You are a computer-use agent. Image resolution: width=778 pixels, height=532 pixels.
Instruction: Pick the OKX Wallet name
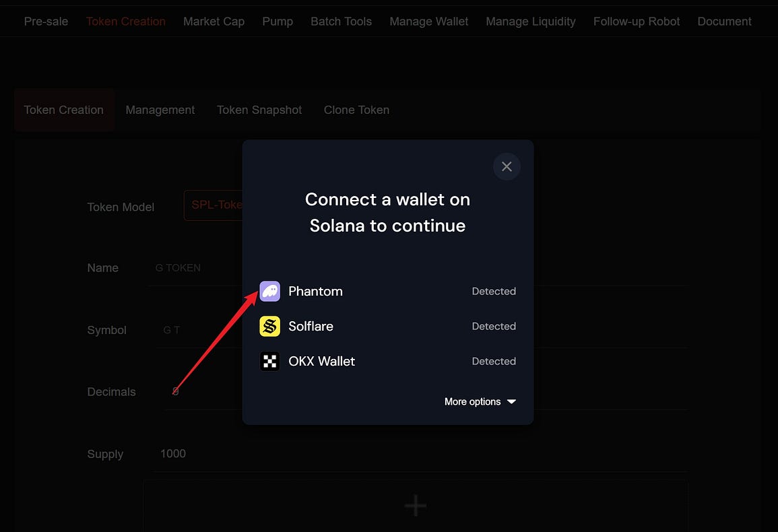point(321,361)
